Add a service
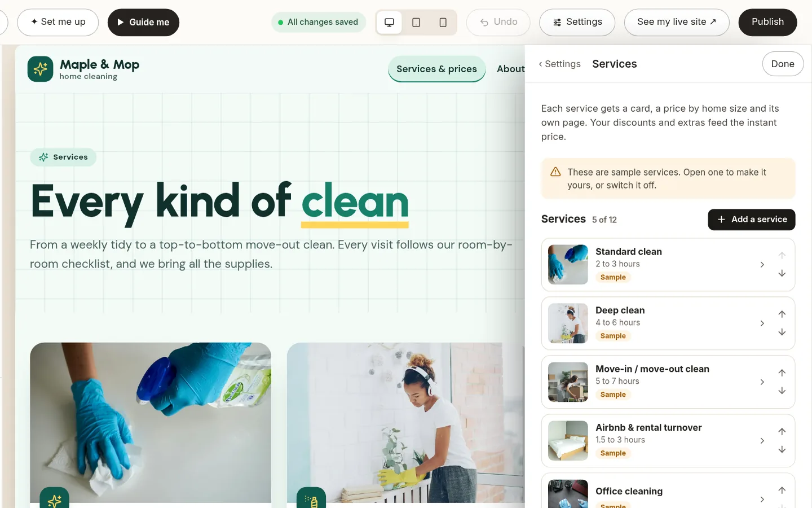 click(x=752, y=220)
